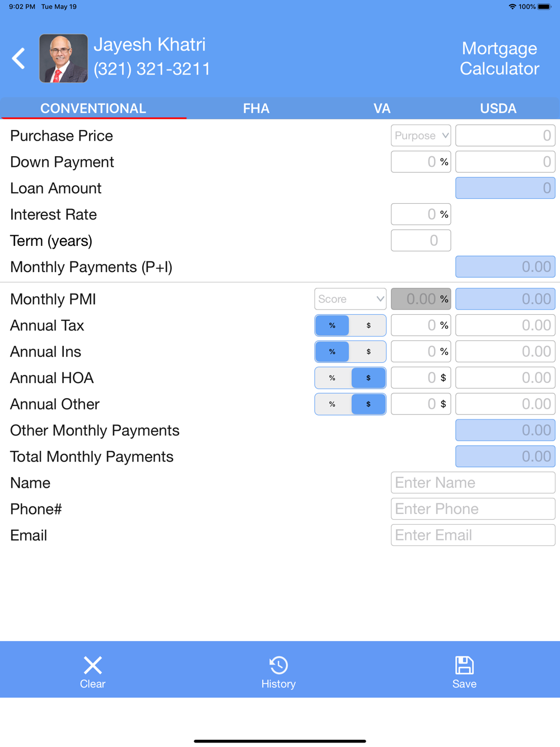Screen dimensions: 560x747
Task: Focus the Enter Name field
Action: tap(473, 483)
